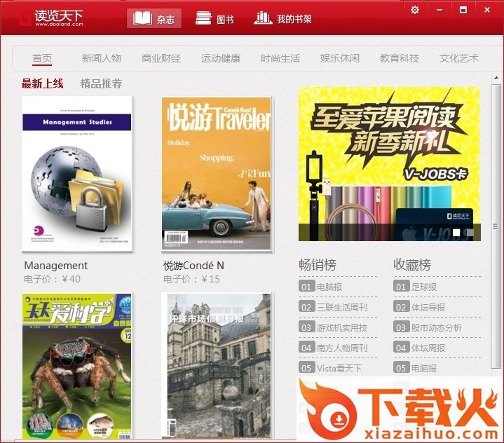Open 我的书架 bookshelf
This screenshot has width=504, height=443.
[273, 19]
